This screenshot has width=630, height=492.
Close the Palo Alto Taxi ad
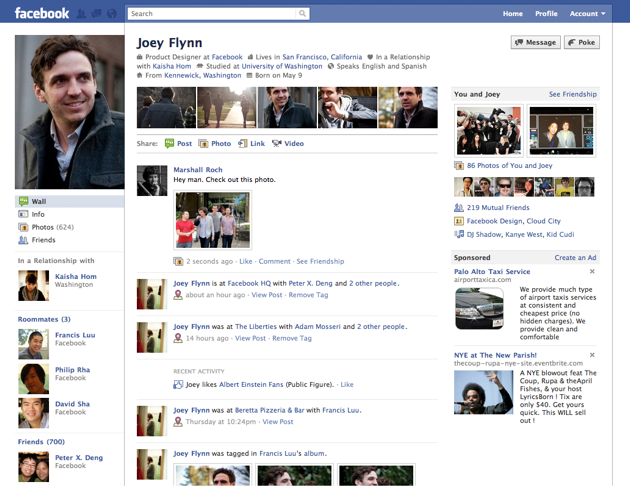[x=592, y=271]
